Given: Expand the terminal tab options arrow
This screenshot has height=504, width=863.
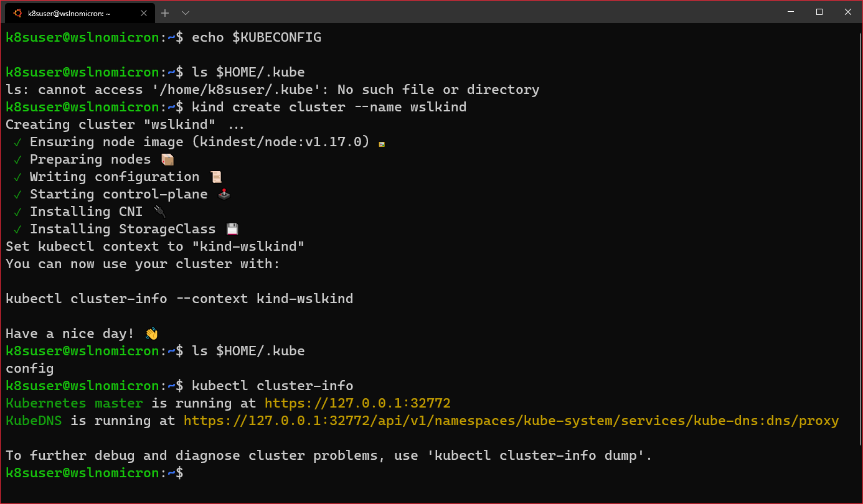Looking at the screenshot, I should (x=184, y=12).
